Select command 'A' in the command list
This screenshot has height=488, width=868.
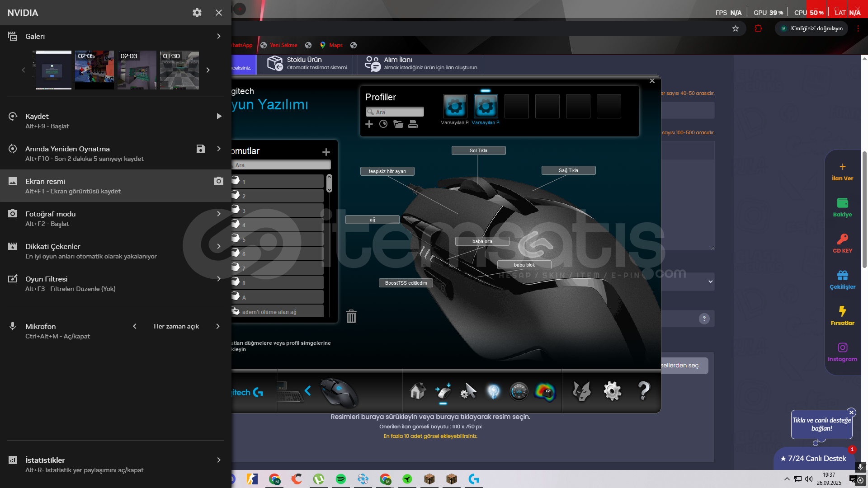[x=278, y=297]
